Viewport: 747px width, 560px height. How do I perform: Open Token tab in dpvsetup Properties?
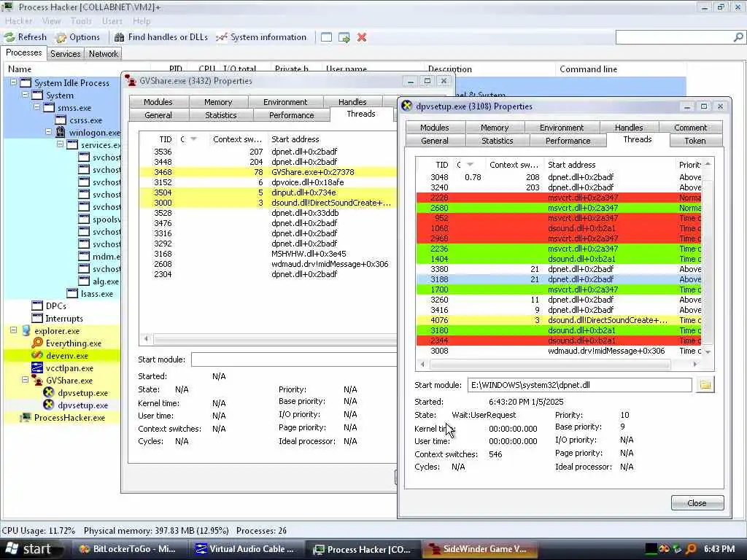click(695, 141)
